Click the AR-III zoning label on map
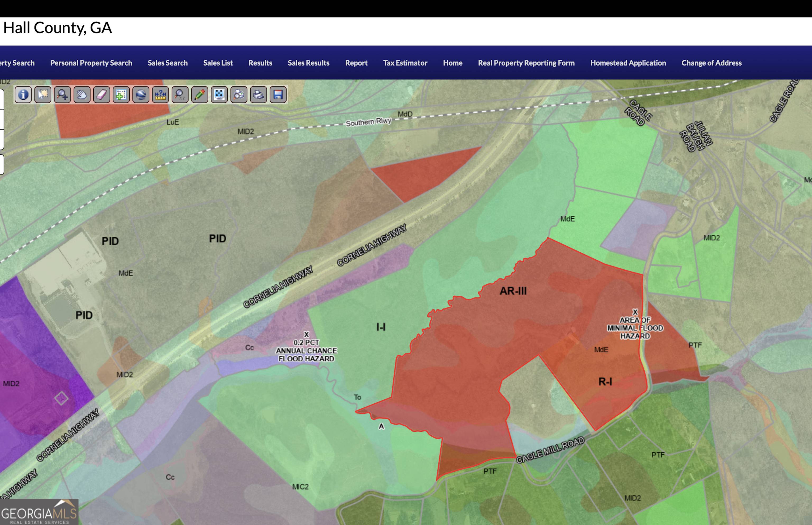 pyautogui.click(x=513, y=291)
